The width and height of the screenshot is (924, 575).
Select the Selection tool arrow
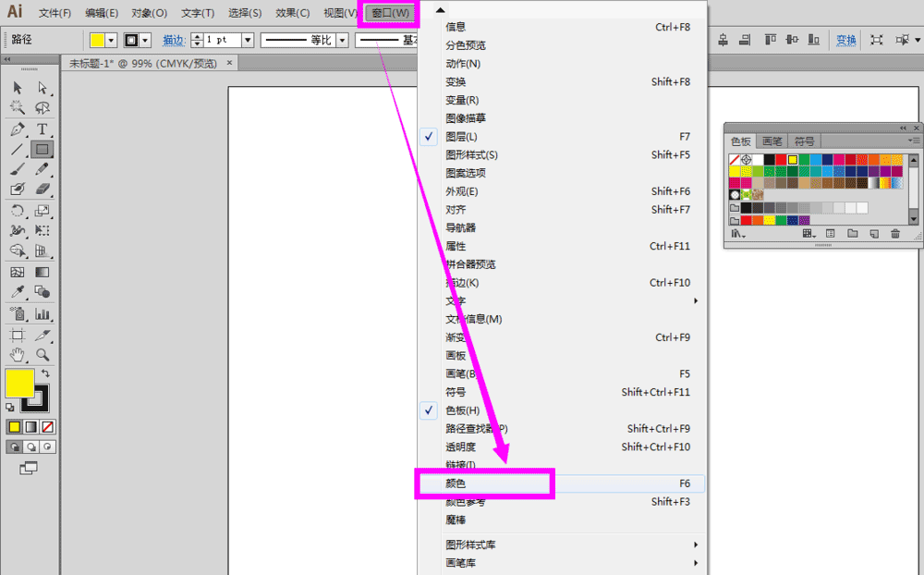[16, 89]
